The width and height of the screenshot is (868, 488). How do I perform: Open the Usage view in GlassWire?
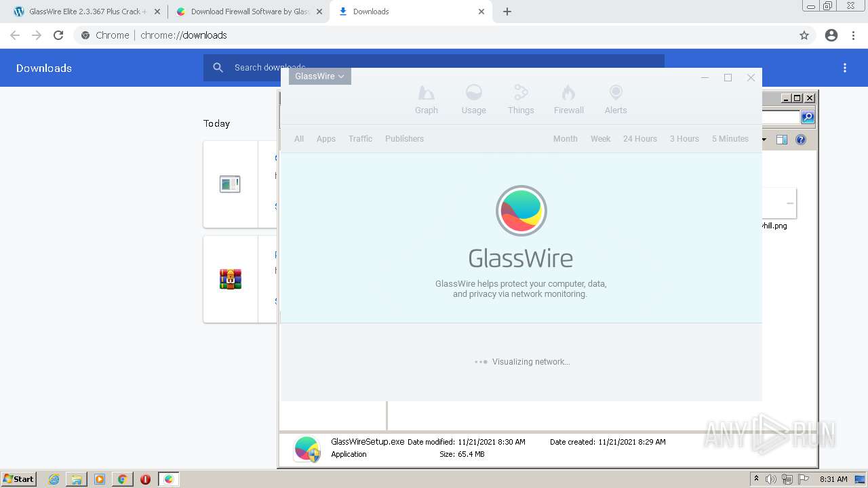coord(473,100)
